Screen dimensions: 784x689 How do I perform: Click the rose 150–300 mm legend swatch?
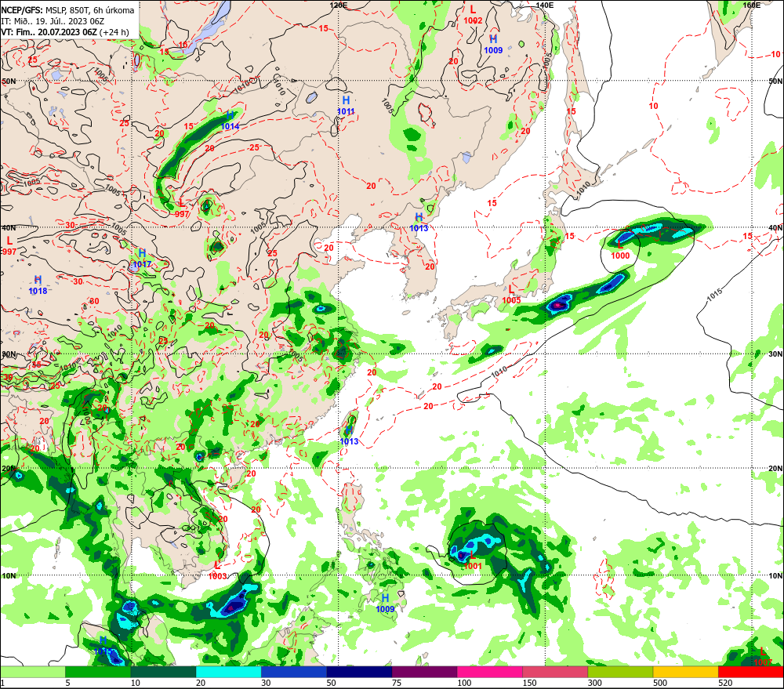point(555,672)
